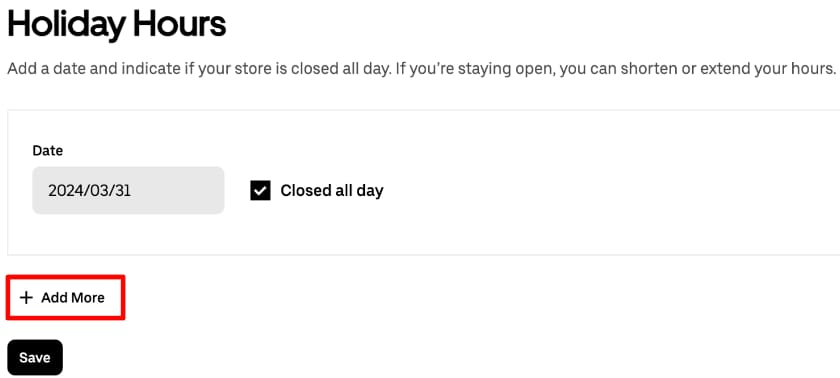The height and width of the screenshot is (378, 840).
Task: Focus the Date input field
Action: click(128, 190)
